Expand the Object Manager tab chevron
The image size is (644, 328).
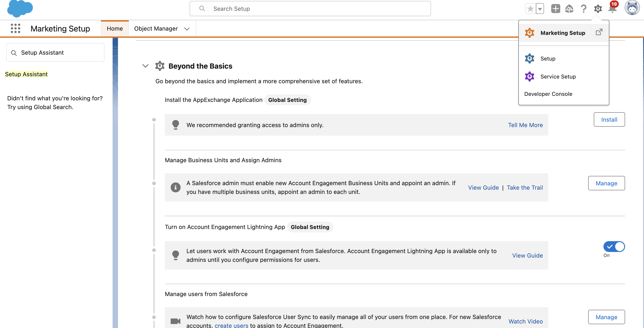187,29
